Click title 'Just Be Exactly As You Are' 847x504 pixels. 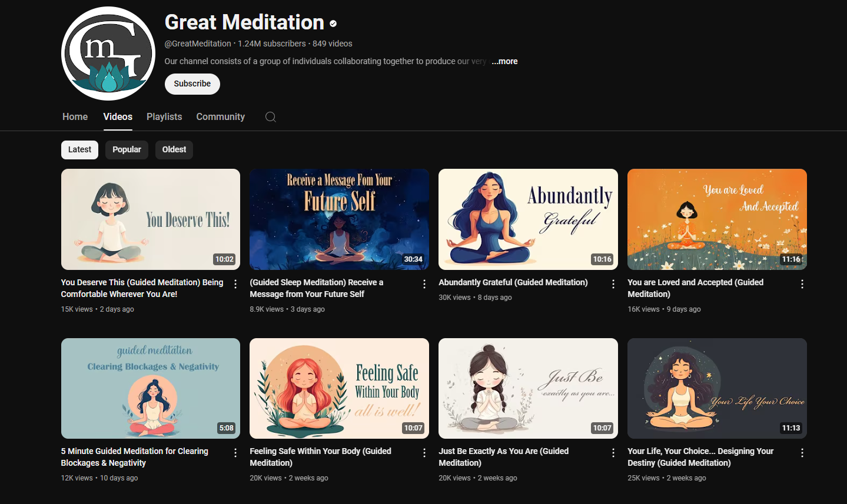[503, 457]
